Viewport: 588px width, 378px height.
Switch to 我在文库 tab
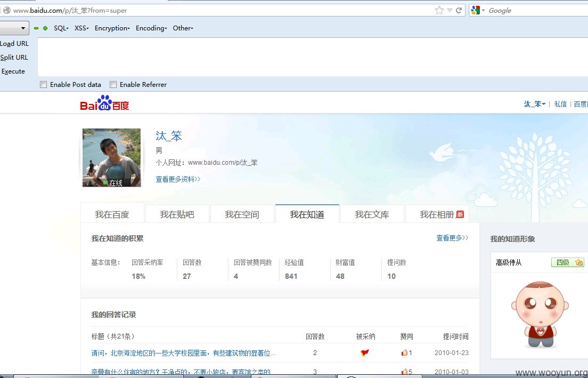coord(372,214)
